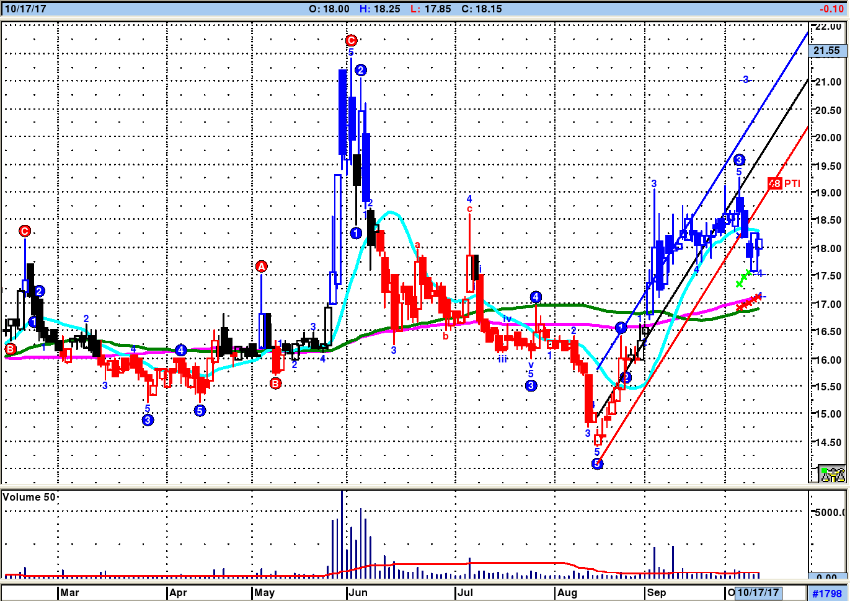Click the blue 'iii' sub-wave label in July
868x601 pixels.
point(502,359)
